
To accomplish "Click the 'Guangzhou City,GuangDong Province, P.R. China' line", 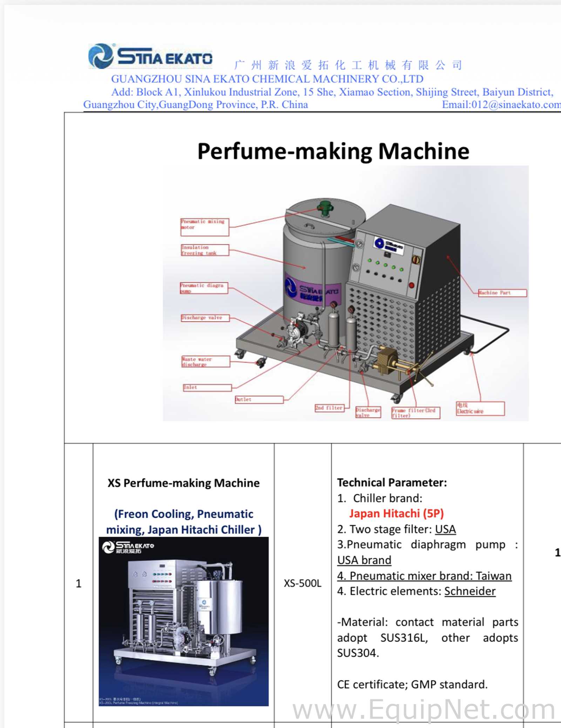I will 196,104.
